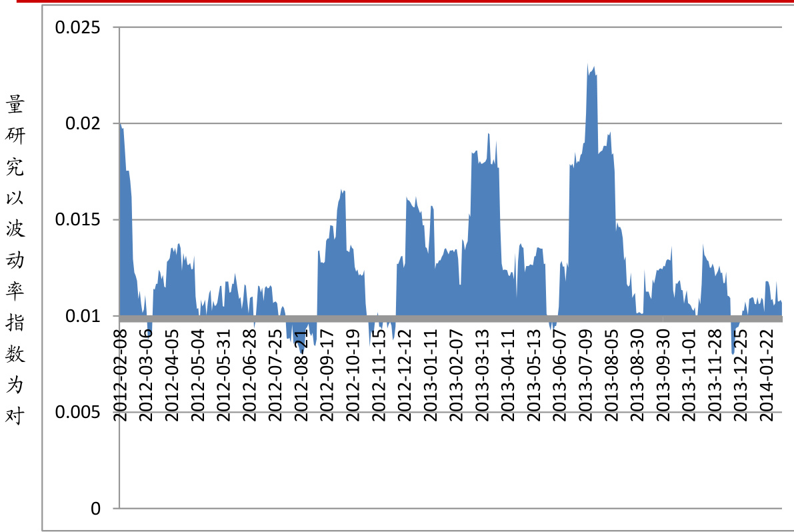Image resolution: width=794 pixels, height=532 pixels.
Task: Click the 0 y-axis label
Action: [x=95, y=509]
